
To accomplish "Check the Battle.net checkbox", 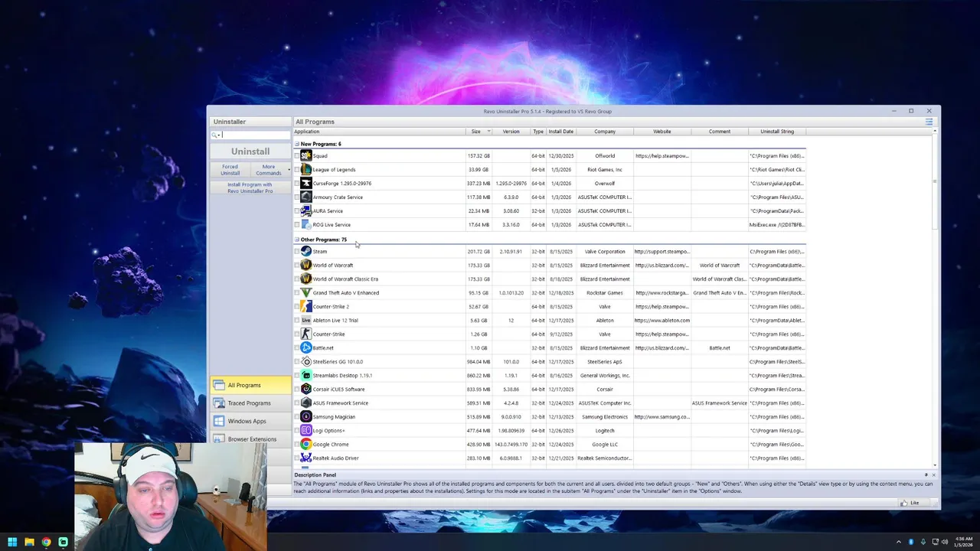I will click(297, 348).
